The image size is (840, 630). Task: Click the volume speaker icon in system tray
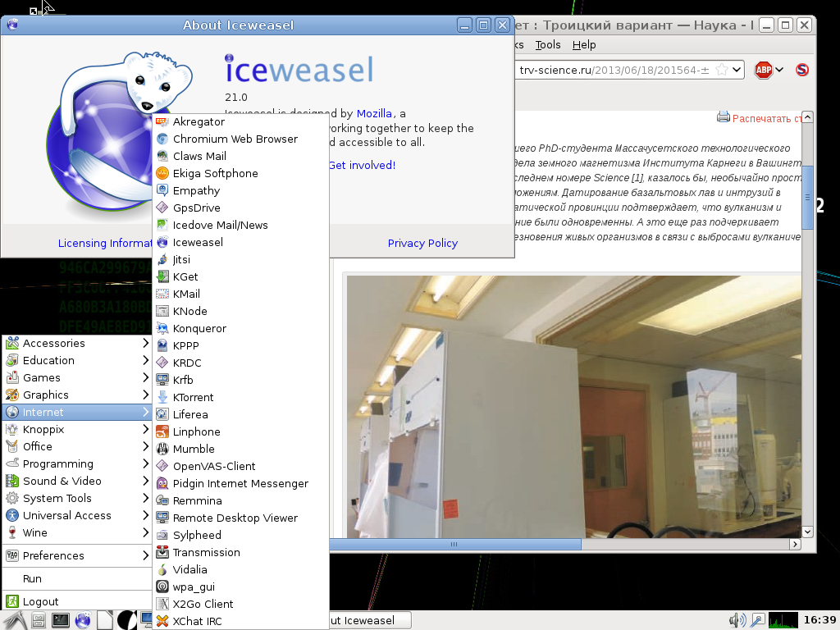point(737,620)
